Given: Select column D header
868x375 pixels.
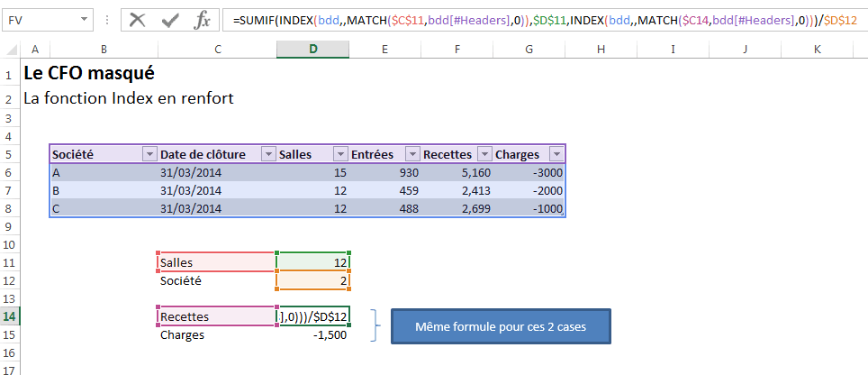Looking at the screenshot, I should pyautogui.click(x=312, y=49).
